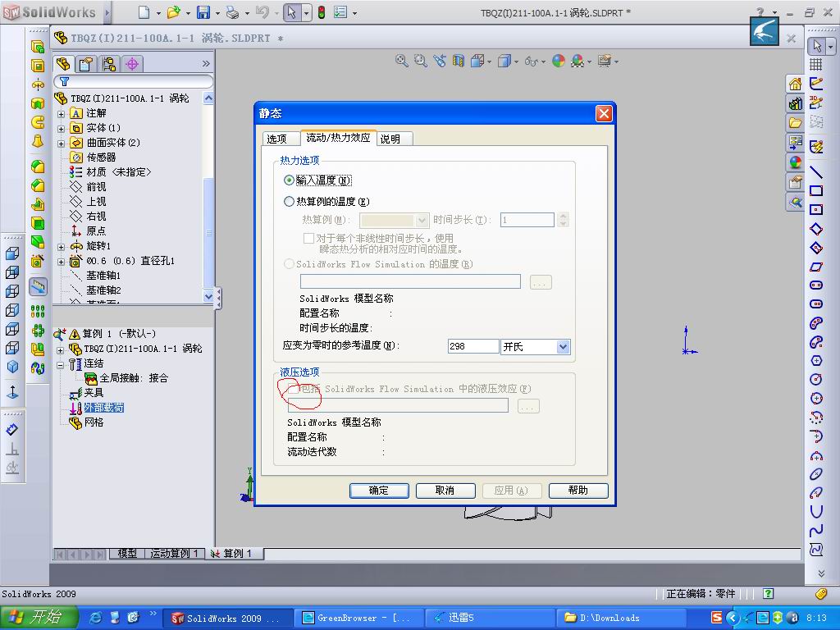Open the DimXpertManager tab
Viewport: 840px width, 630px height.
[132, 64]
